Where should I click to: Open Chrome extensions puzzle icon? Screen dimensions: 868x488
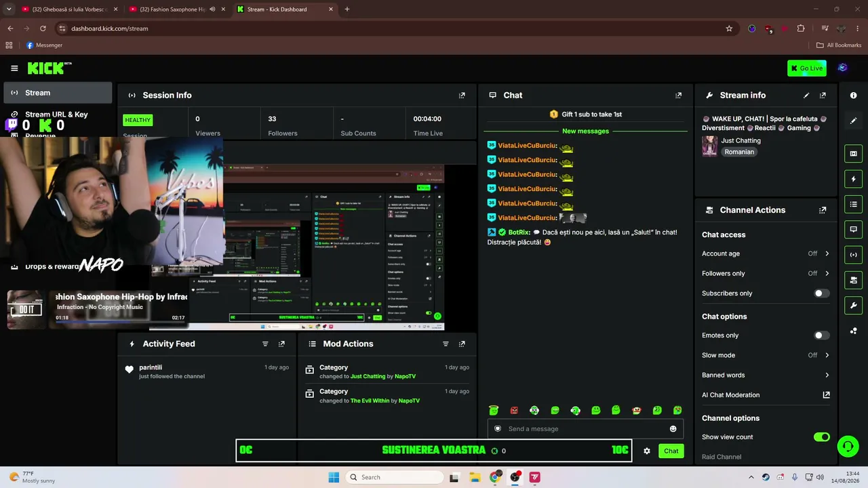tap(801, 28)
